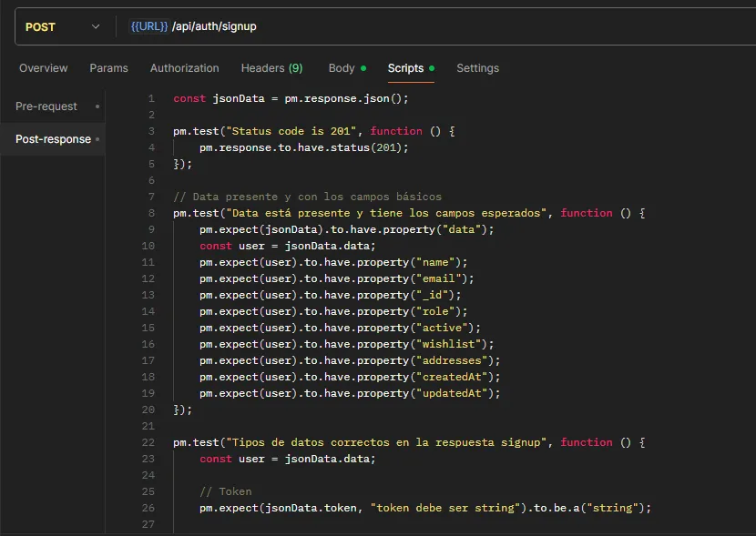Switch to the Body tab
The width and height of the screenshot is (756, 536).
pyautogui.click(x=342, y=68)
